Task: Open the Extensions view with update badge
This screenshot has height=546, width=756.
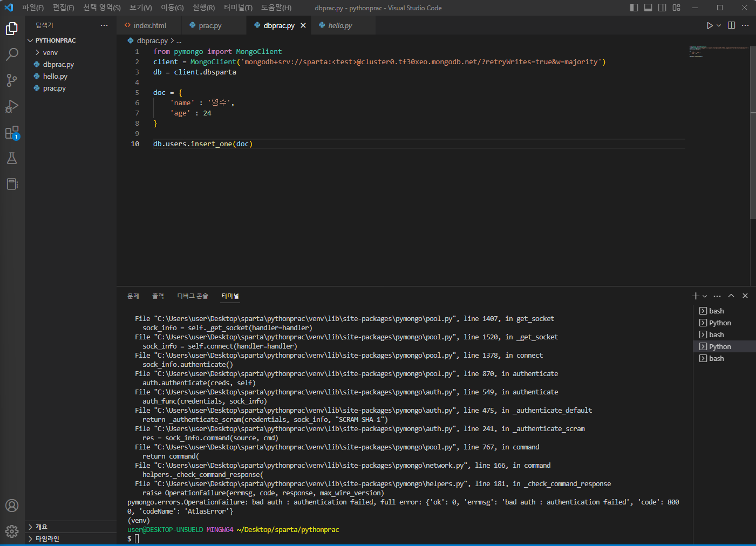Action: point(12,132)
